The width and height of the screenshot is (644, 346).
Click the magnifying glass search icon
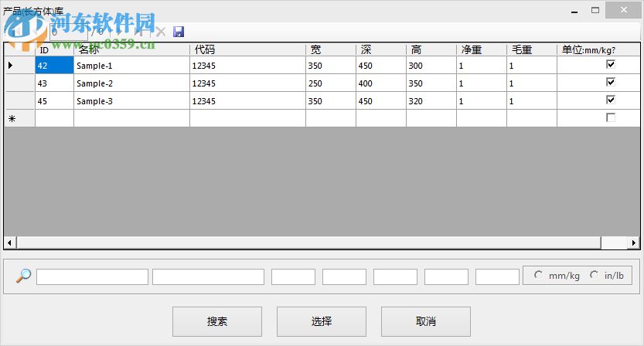23,276
